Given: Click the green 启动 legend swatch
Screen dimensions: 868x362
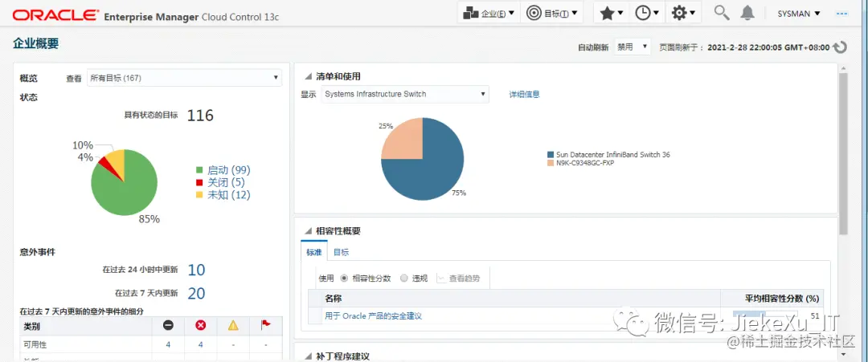Looking at the screenshot, I should coord(200,170).
